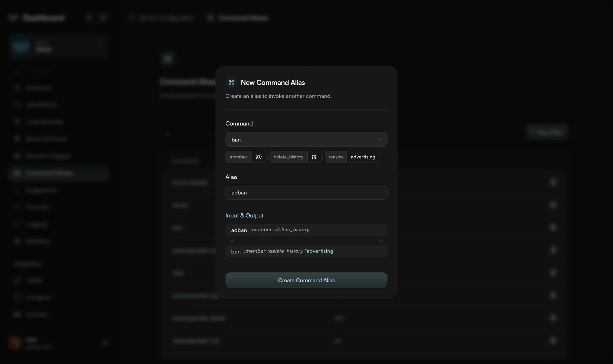Click the reason argument label chip
Image resolution: width=613 pixels, height=364 pixels.
pos(336,157)
